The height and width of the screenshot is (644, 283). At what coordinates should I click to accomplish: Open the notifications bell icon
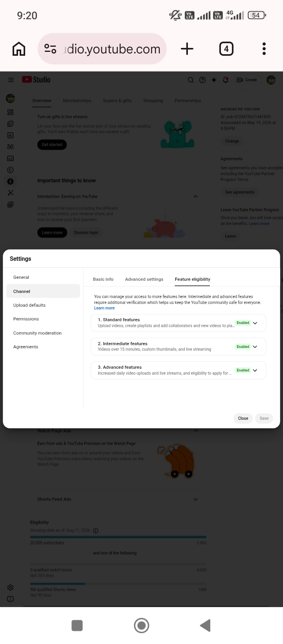[x=226, y=80]
